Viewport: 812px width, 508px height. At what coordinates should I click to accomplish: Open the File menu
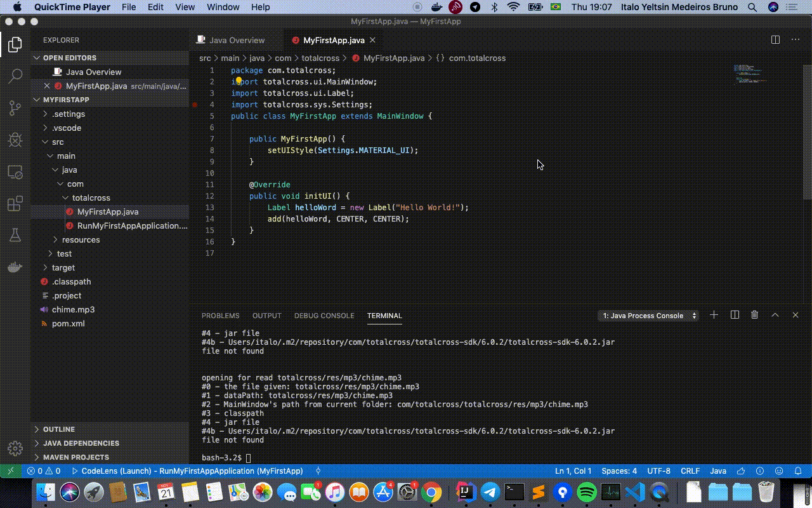tap(129, 7)
